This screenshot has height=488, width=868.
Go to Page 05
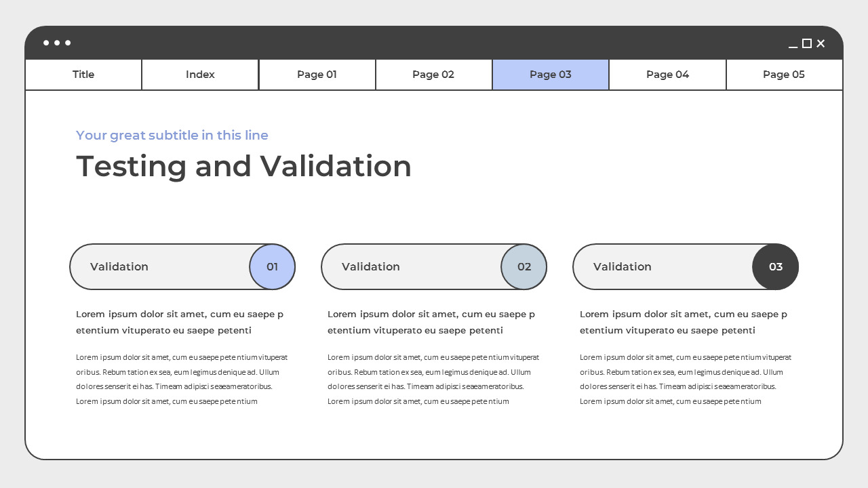(784, 75)
